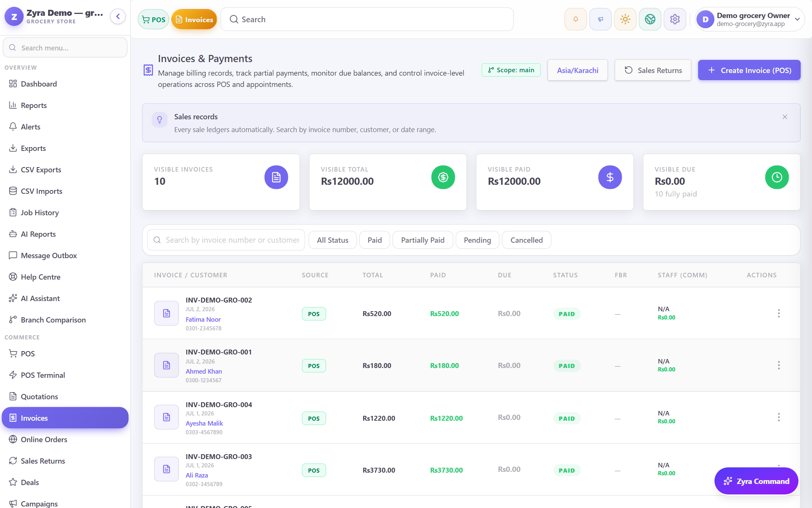
Task: Open Dashboard in the sidebar
Action: click(65, 84)
